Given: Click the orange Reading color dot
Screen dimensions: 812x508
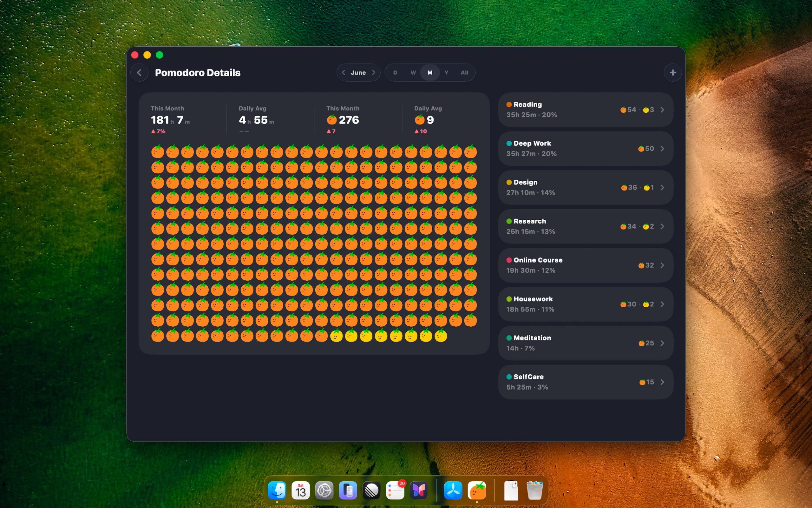Looking at the screenshot, I should point(509,104).
